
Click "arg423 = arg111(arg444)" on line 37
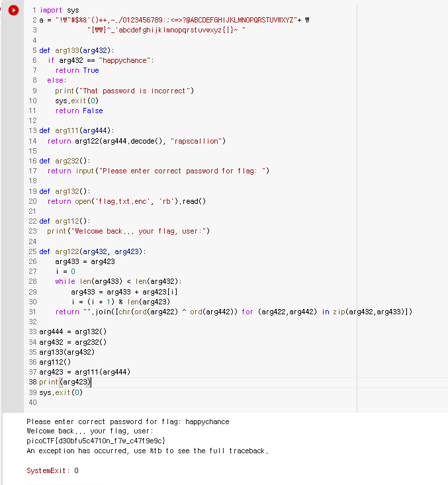tap(85, 372)
